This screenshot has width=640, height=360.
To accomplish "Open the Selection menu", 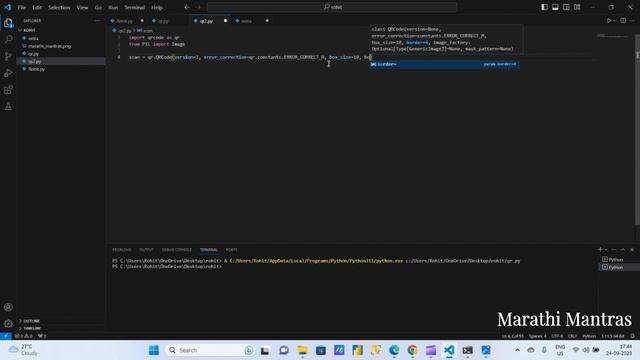I will coord(59,7).
